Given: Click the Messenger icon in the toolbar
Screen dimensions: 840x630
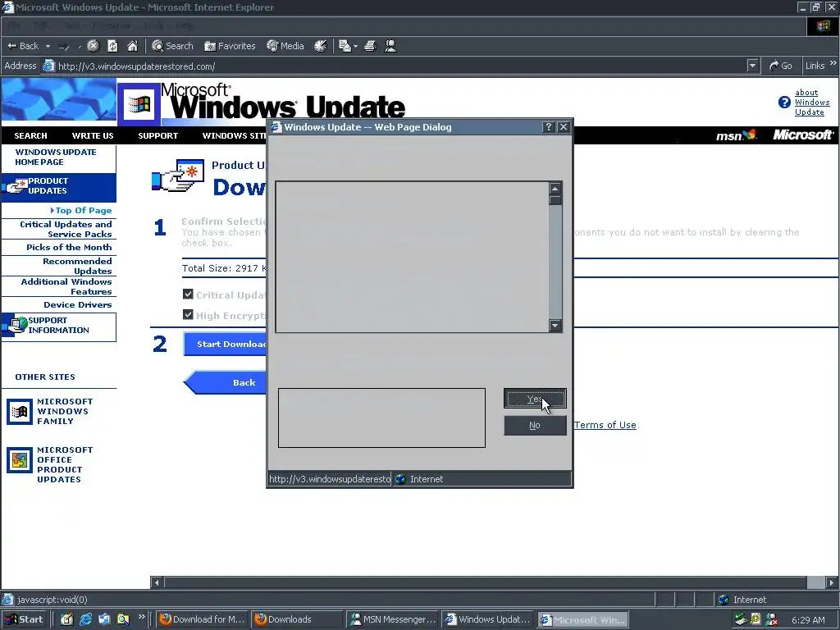Looking at the screenshot, I should pos(390,46).
